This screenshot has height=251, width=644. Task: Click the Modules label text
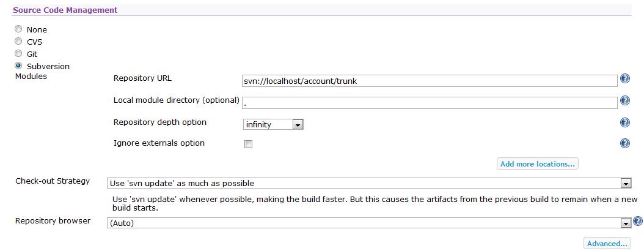click(31, 77)
